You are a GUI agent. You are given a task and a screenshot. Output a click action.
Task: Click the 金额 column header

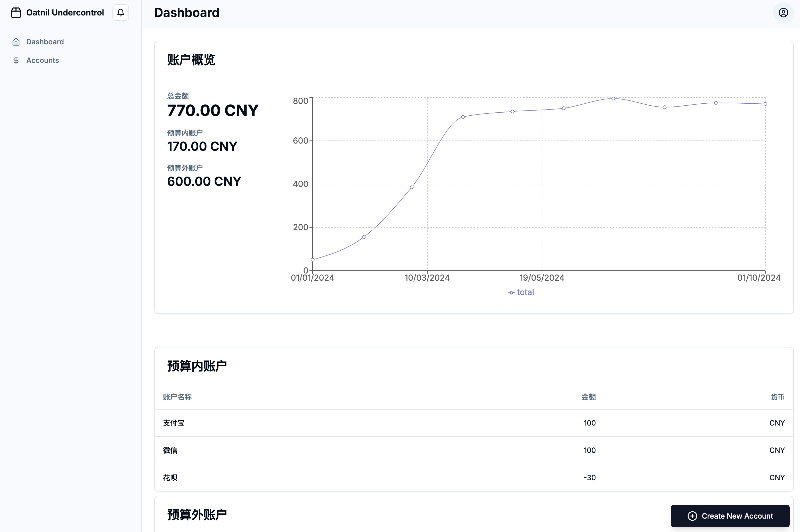point(589,397)
